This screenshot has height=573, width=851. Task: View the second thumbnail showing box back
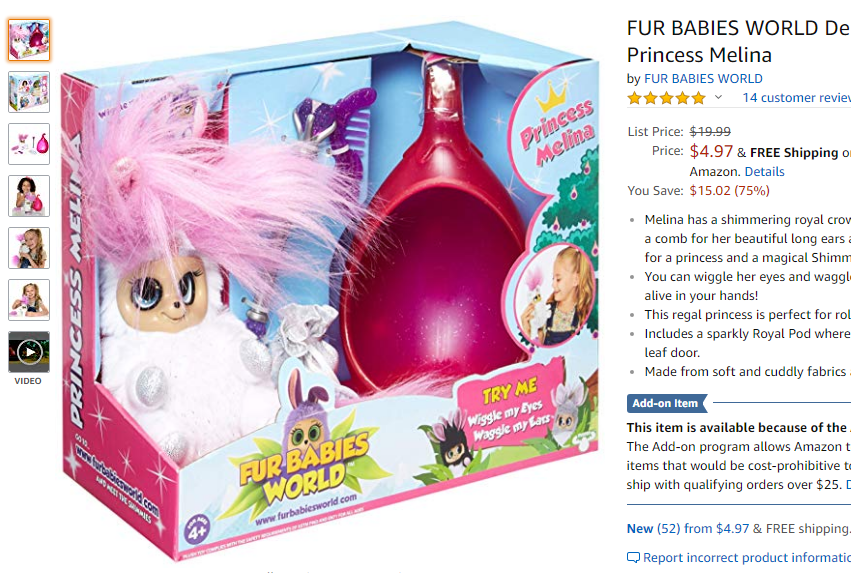(29, 92)
